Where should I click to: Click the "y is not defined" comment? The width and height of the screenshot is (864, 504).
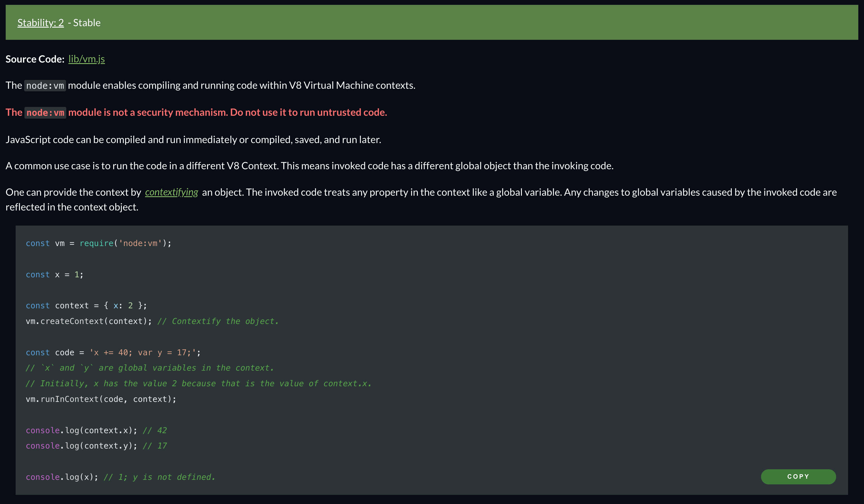(x=160, y=477)
